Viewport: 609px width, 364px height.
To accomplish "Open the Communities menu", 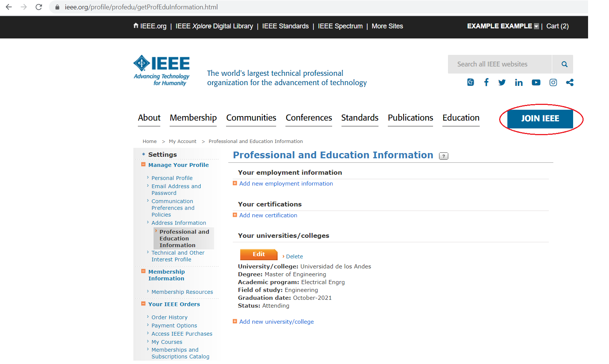I will point(251,118).
